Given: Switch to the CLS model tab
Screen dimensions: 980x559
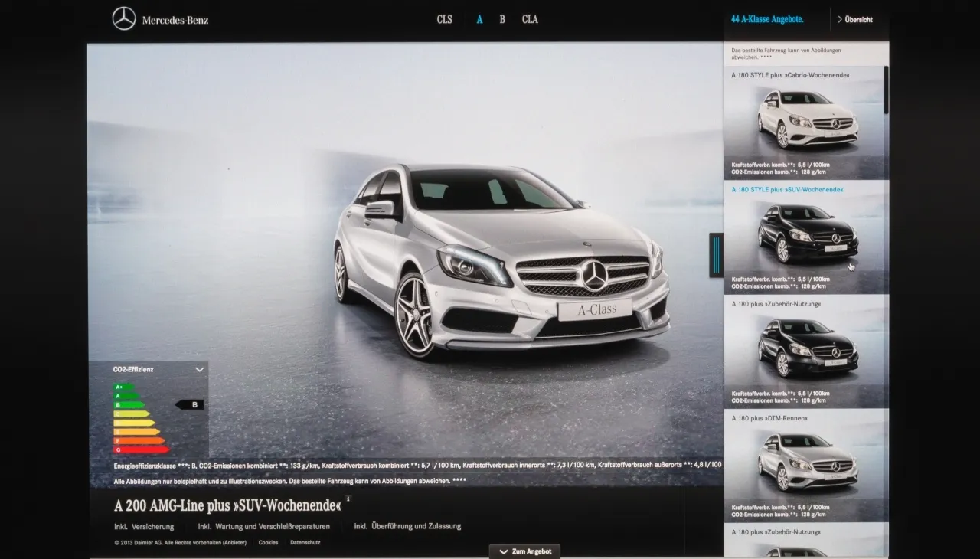Looking at the screenshot, I should [444, 19].
